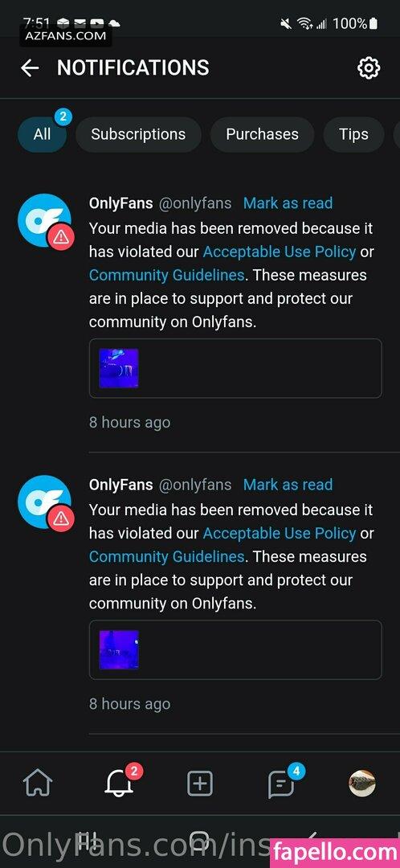Open Acceptable Use Policy link in first notification
400x868 pixels.
click(280, 252)
